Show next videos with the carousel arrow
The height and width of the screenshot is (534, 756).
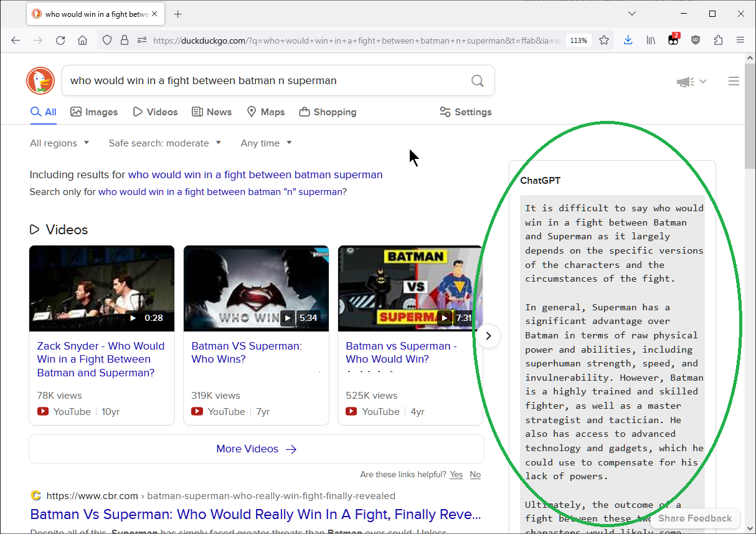[x=489, y=336]
